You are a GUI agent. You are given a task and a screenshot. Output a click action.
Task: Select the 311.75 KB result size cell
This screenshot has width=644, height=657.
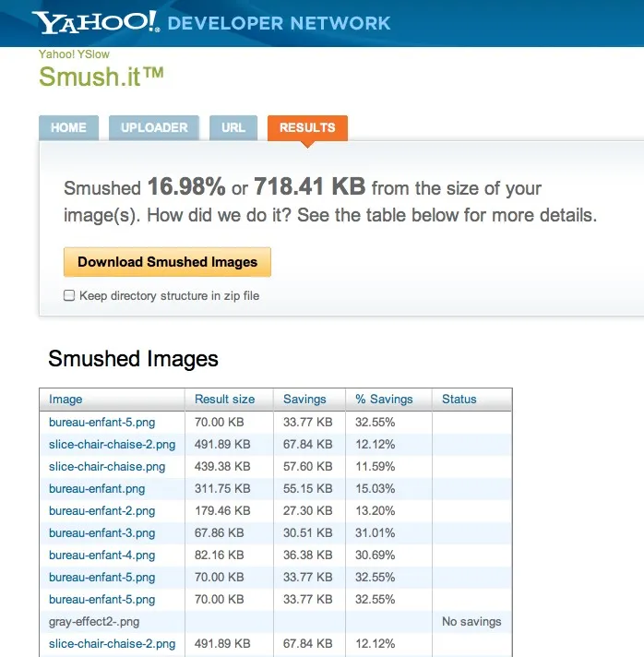tap(222, 488)
